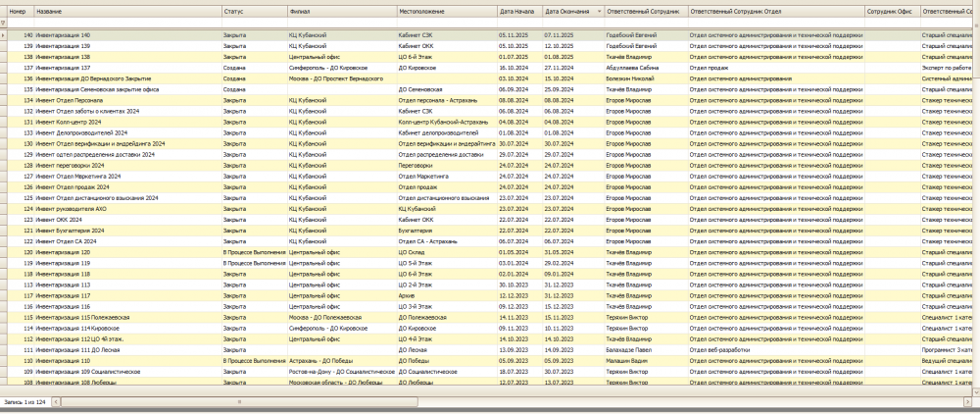Click status cell В Процессе Выполнения of Инвентаризация 110
The width and height of the screenshot is (980, 414).
255,361
